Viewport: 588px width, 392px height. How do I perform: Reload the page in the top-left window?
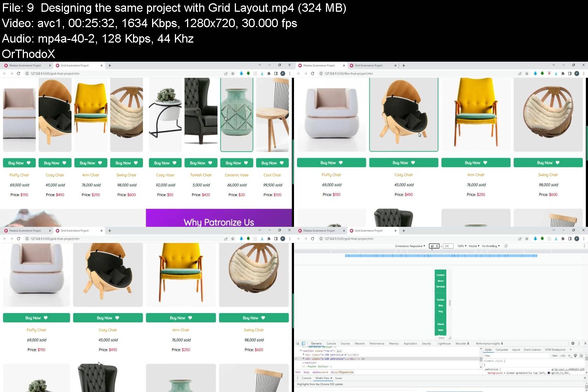[18, 73]
